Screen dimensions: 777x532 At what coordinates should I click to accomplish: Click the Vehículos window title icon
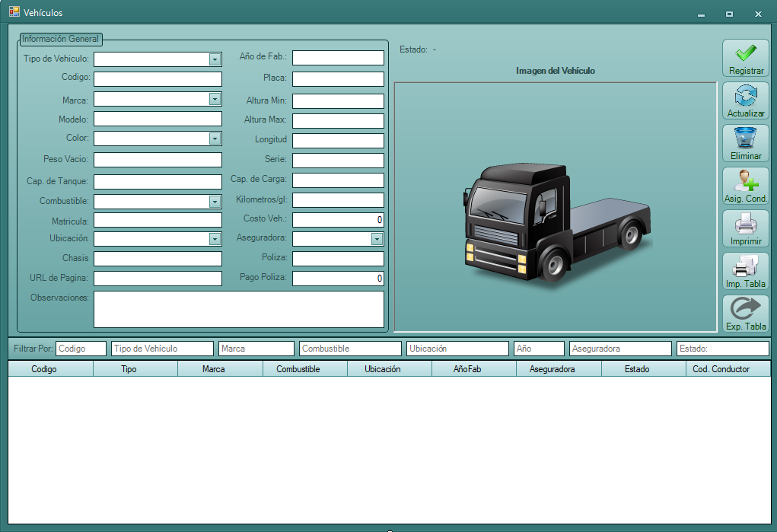click(x=14, y=13)
